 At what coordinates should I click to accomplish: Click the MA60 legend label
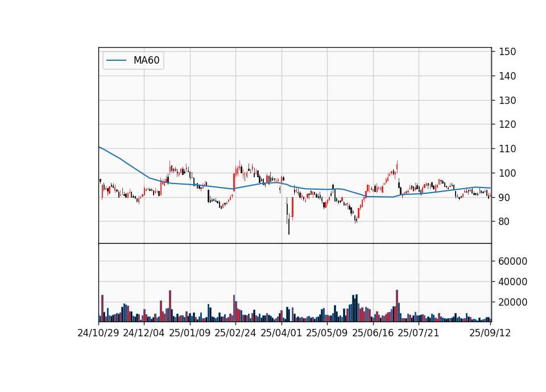146,60
